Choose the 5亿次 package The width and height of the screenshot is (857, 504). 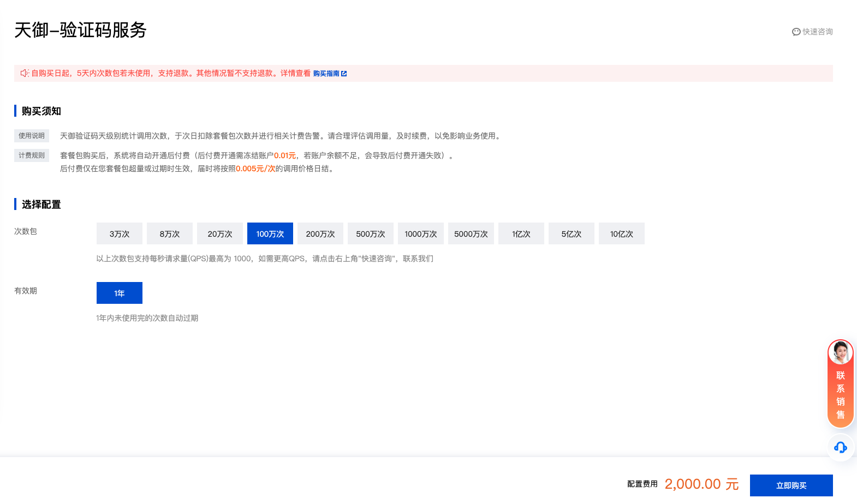coord(572,233)
